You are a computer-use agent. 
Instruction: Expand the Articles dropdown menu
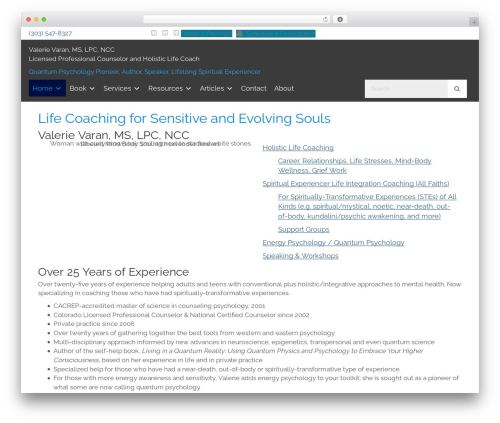(x=216, y=88)
